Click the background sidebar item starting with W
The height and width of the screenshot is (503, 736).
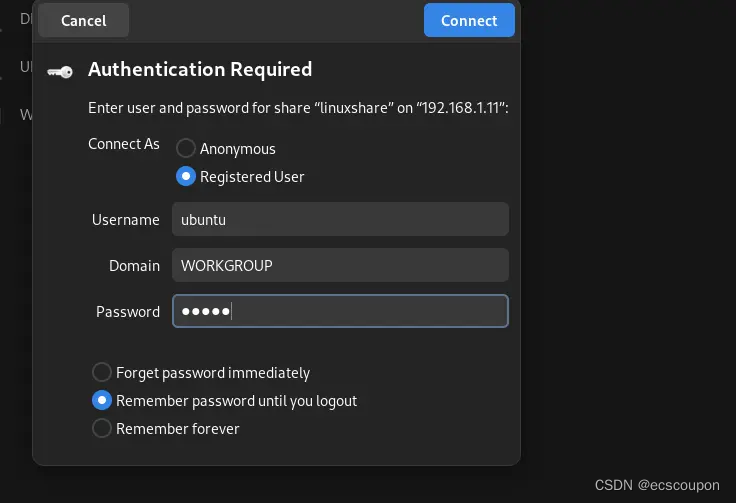point(24,115)
